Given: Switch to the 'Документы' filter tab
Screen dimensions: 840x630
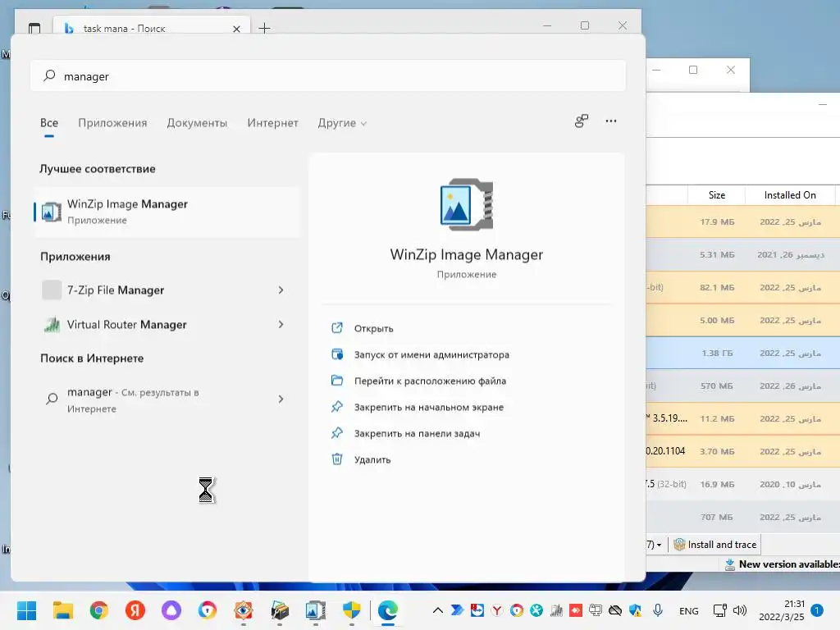Looking at the screenshot, I should 197,123.
